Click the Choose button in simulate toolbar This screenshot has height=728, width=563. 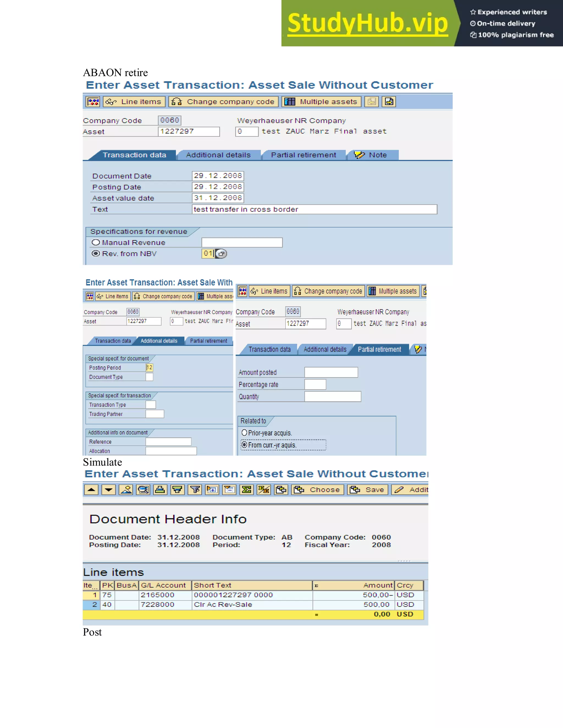(x=318, y=490)
